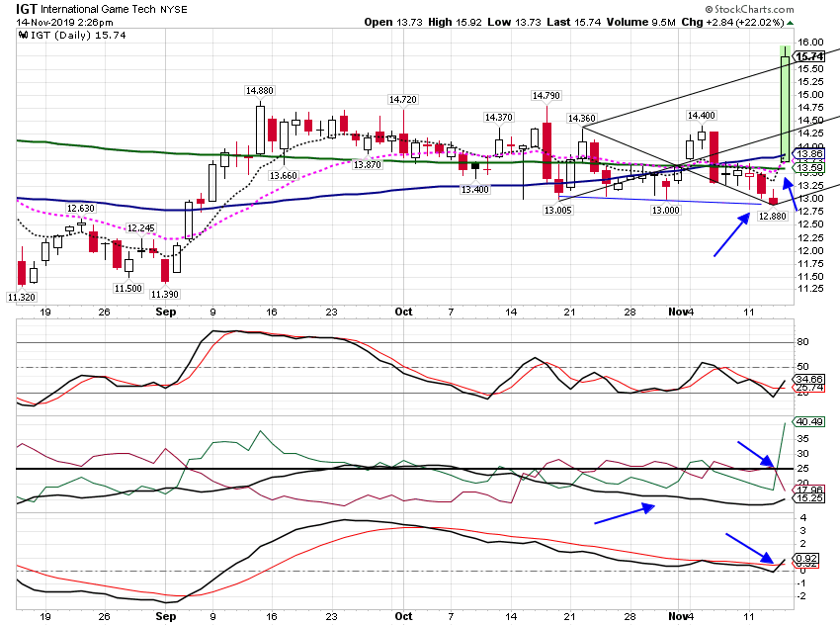840x626 pixels.
Task: Click the 12.880 low price label
Action: 773,216
